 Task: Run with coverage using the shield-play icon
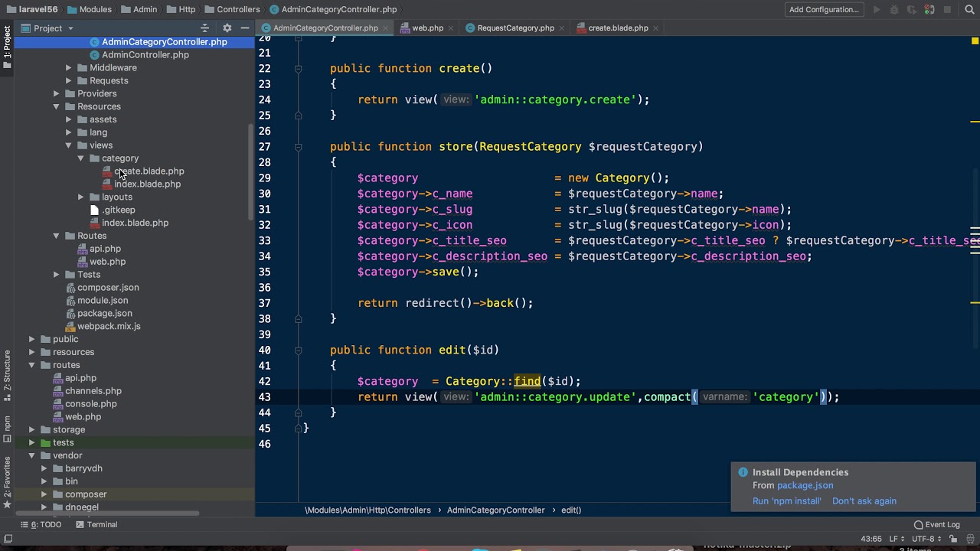pyautogui.click(x=912, y=9)
